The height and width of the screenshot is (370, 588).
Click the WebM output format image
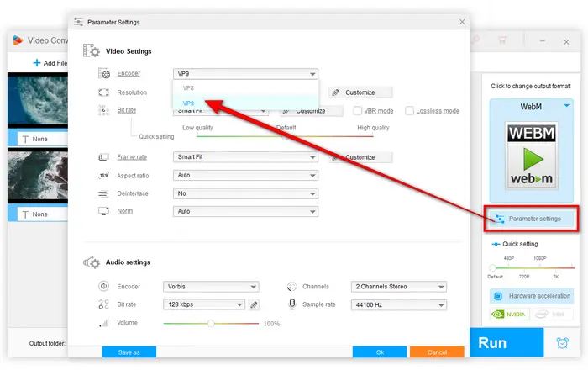point(532,156)
